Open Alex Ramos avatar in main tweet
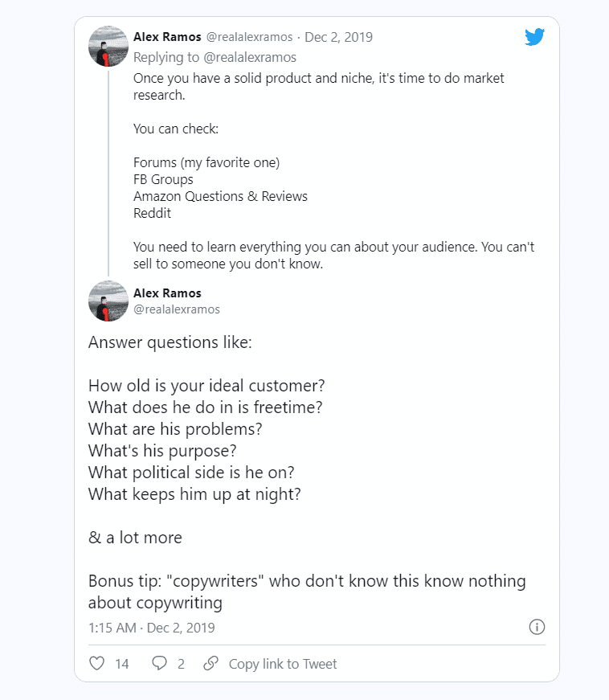This screenshot has height=700, width=609. pos(108,301)
